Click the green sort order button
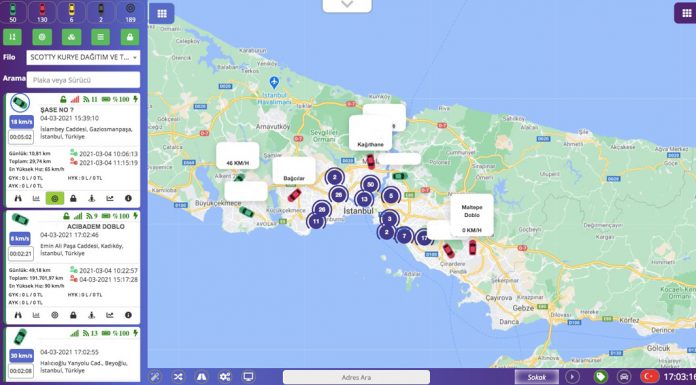 coord(12,37)
